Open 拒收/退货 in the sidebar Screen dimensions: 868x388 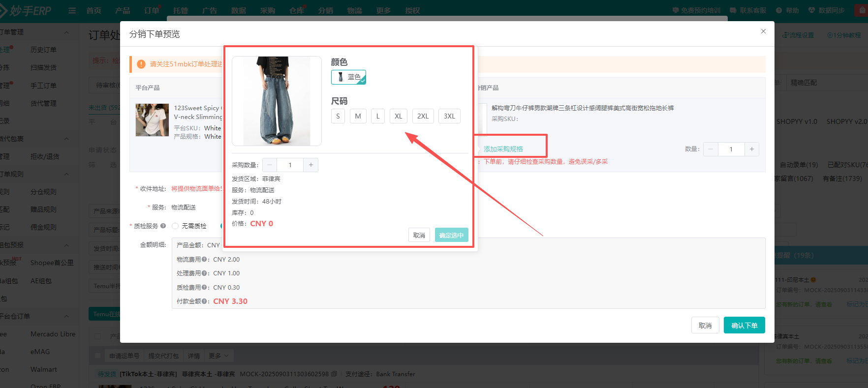[x=45, y=156]
